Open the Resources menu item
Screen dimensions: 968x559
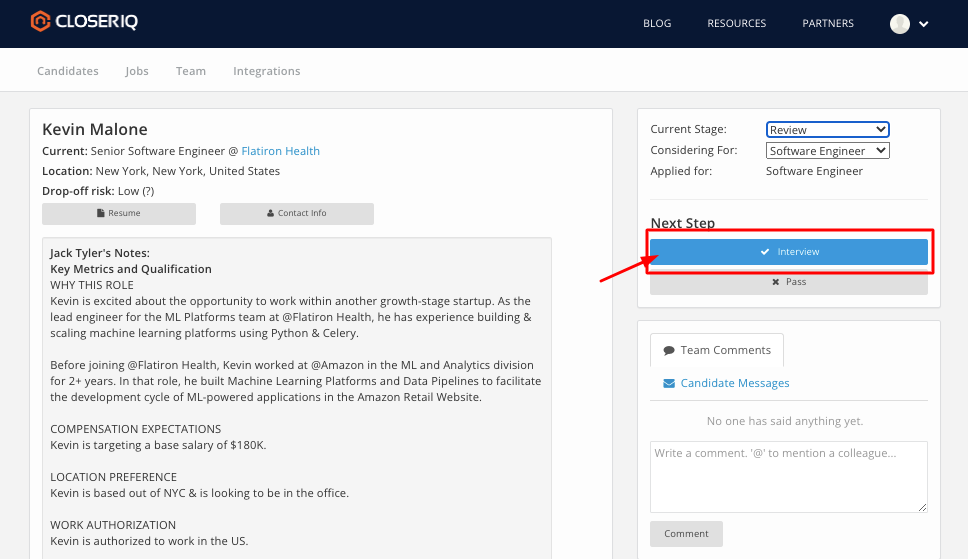coord(736,24)
